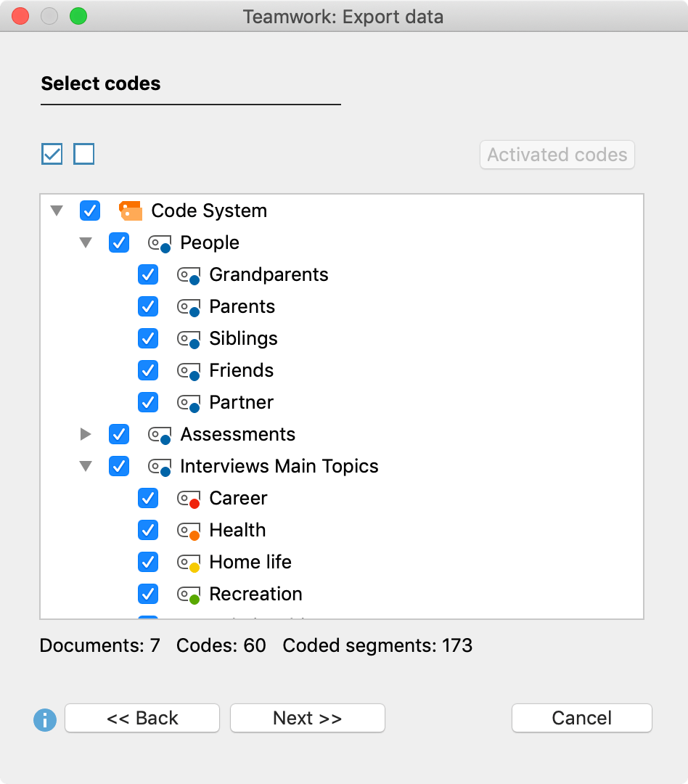Image resolution: width=688 pixels, height=784 pixels.
Task: Select the Interviews Main Topics label
Action: (x=279, y=467)
